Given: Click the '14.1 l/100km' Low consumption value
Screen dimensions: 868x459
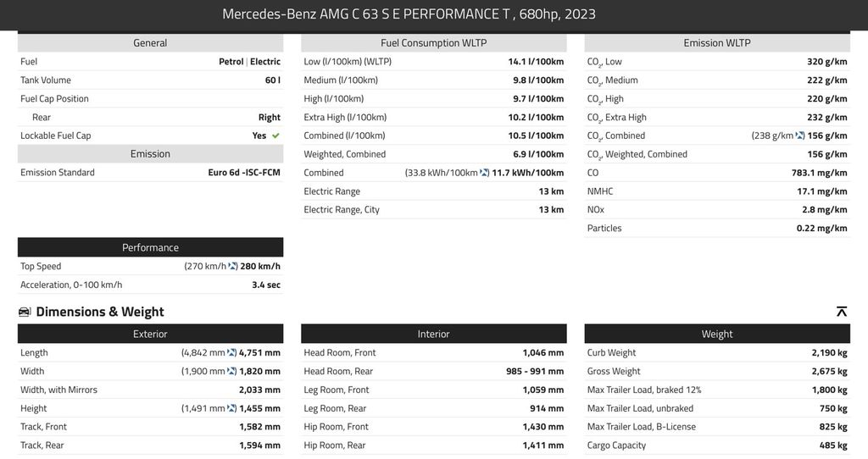Looking at the screenshot, I should 536,61.
